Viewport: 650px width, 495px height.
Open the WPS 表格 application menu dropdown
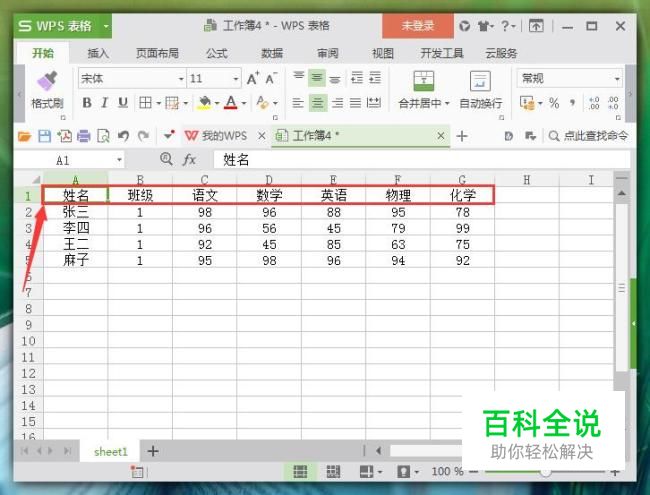pyautogui.click(x=106, y=26)
